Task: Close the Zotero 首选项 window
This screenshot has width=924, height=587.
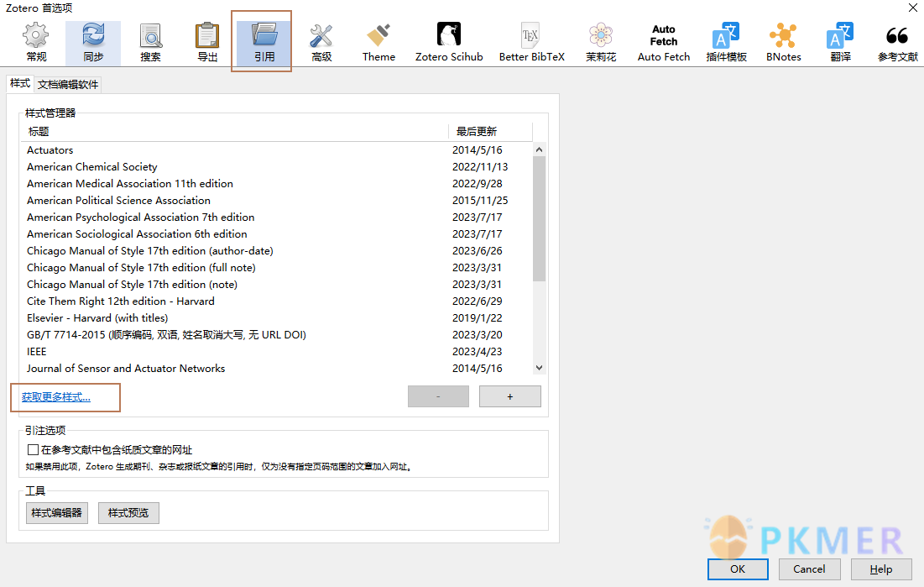Action: pyautogui.click(x=912, y=8)
